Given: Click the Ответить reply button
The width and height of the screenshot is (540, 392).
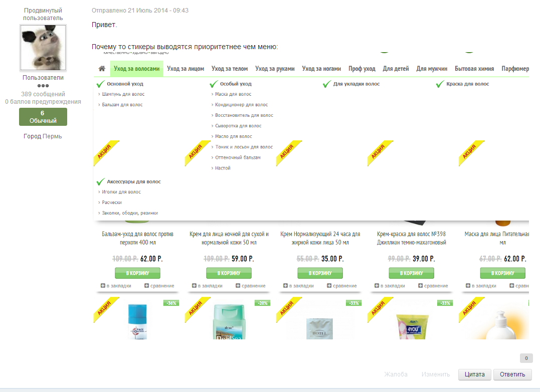Looking at the screenshot, I should tap(512, 374).
